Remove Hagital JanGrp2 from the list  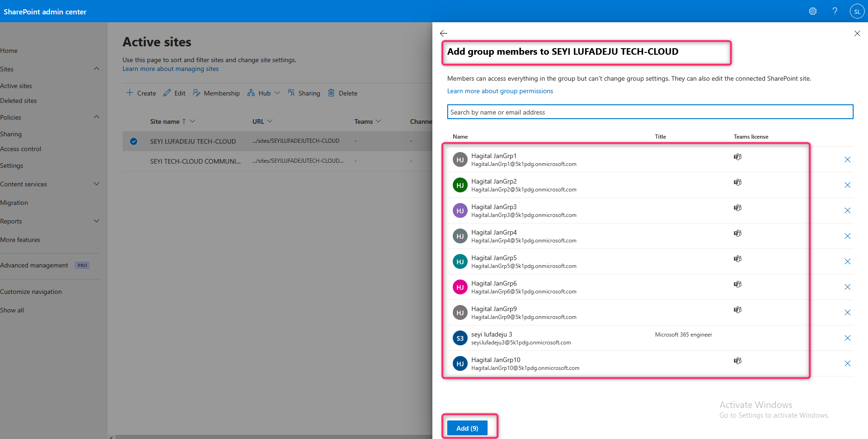tap(848, 185)
